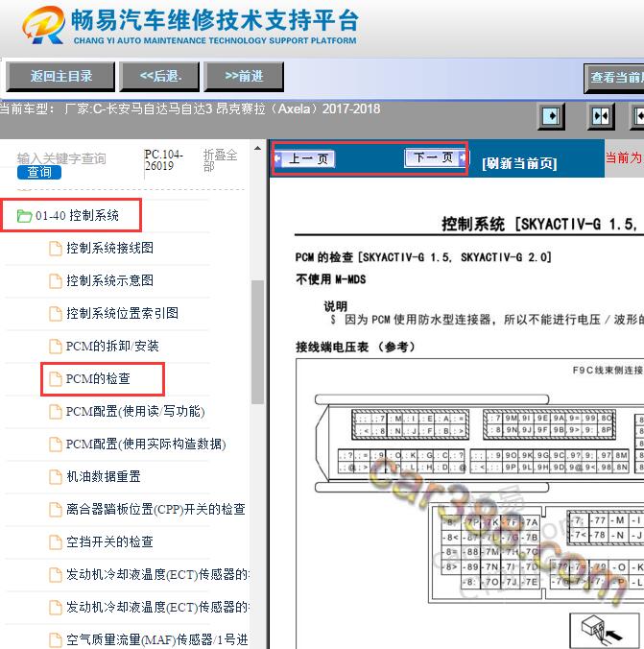The image size is (644, 649).
Task: Click the PC.104-26019 code text
Action: pos(163,160)
